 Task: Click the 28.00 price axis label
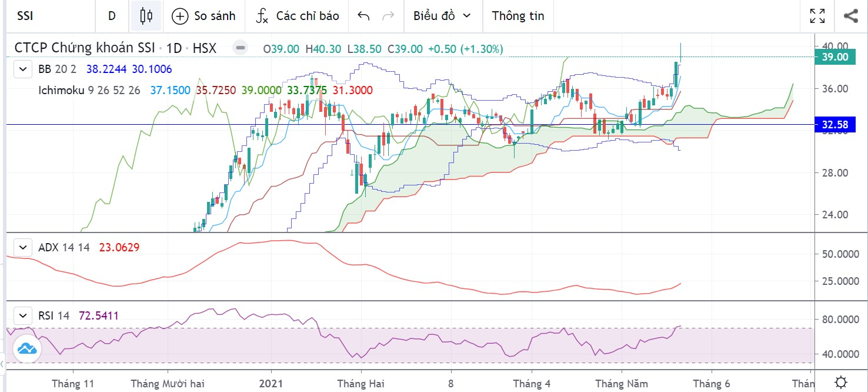tap(835, 173)
